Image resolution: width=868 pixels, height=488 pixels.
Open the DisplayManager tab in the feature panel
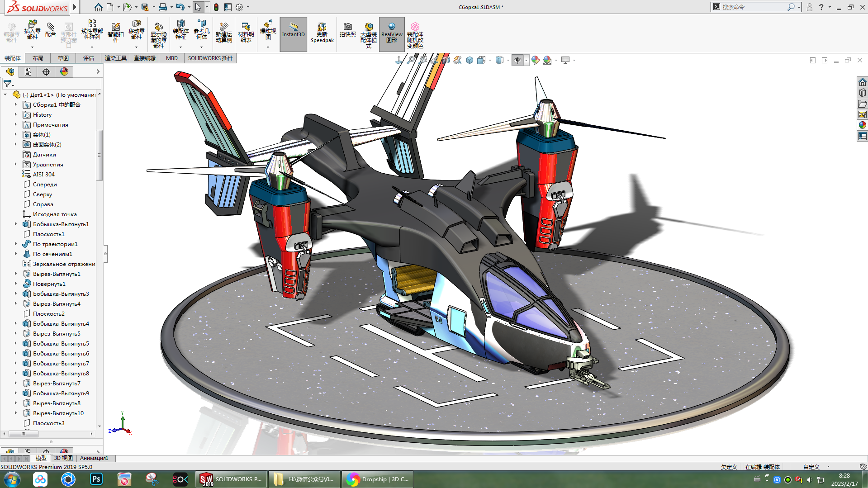pyautogui.click(x=64, y=72)
